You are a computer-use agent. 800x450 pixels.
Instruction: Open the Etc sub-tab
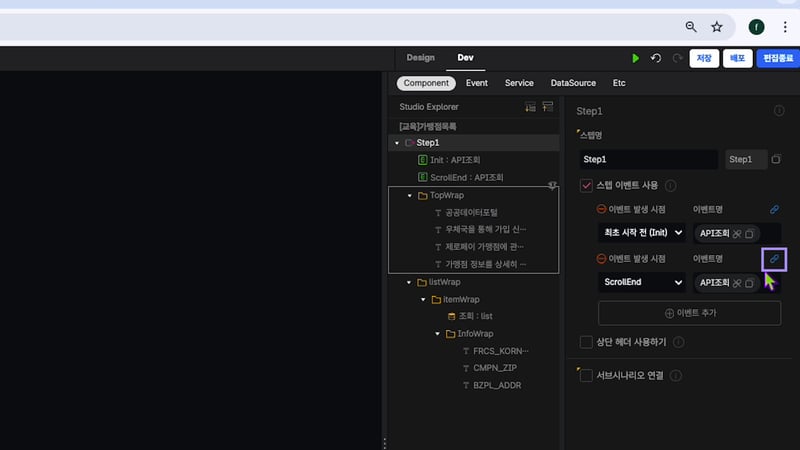click(x=619, y=83)
